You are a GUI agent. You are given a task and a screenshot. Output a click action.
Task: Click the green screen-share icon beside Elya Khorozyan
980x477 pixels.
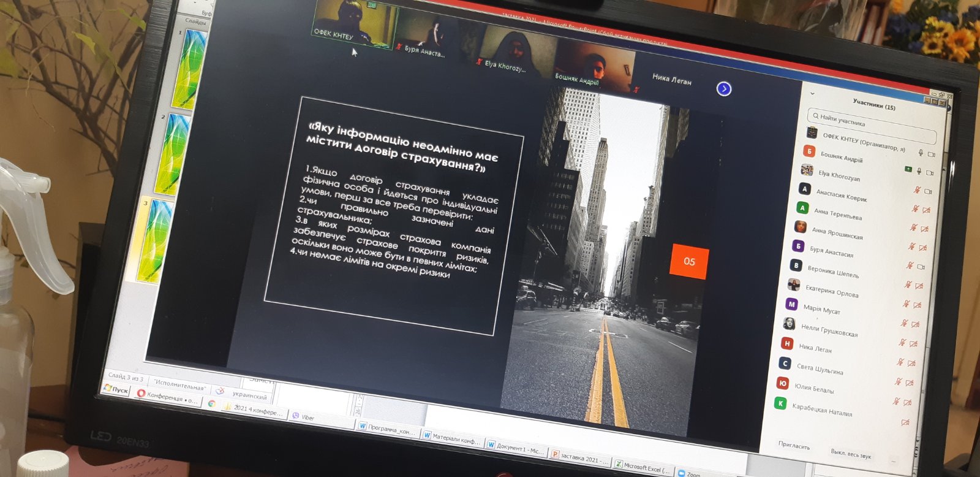click(x=909, y=169)
